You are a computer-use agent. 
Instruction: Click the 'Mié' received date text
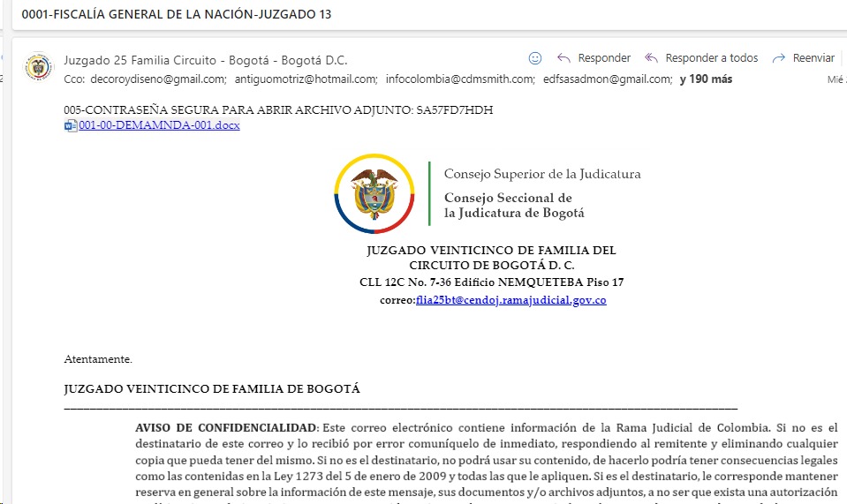click(836, 79)
